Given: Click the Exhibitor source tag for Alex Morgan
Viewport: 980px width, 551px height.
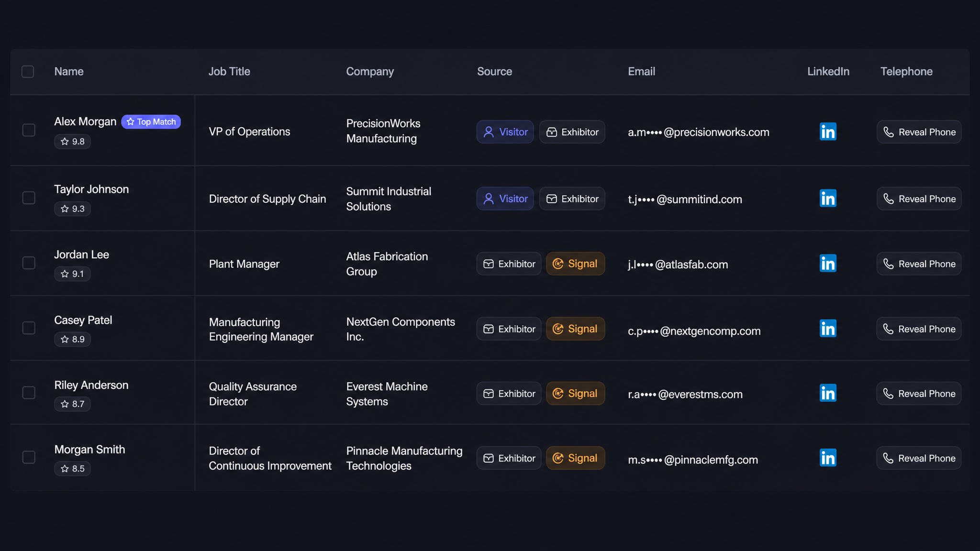Looking at the screenshot, I should click(572, 132).
